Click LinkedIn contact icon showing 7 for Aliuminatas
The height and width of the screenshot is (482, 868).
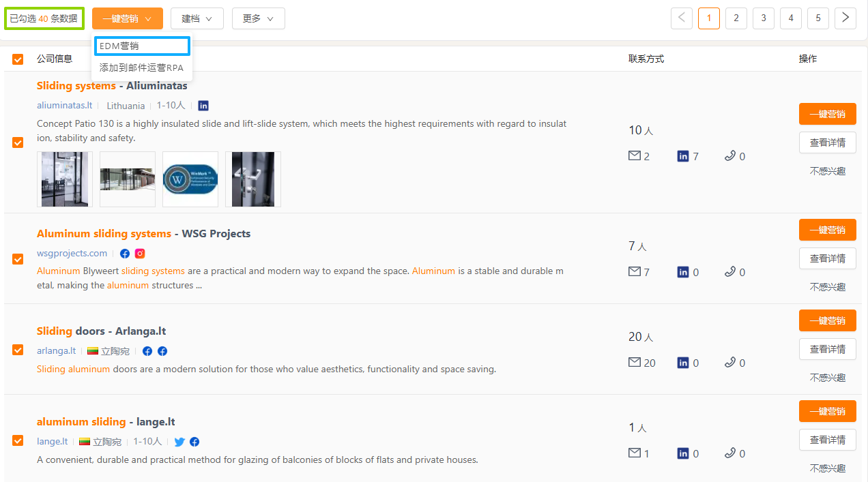pyautogui.click(x=683, y=156)
